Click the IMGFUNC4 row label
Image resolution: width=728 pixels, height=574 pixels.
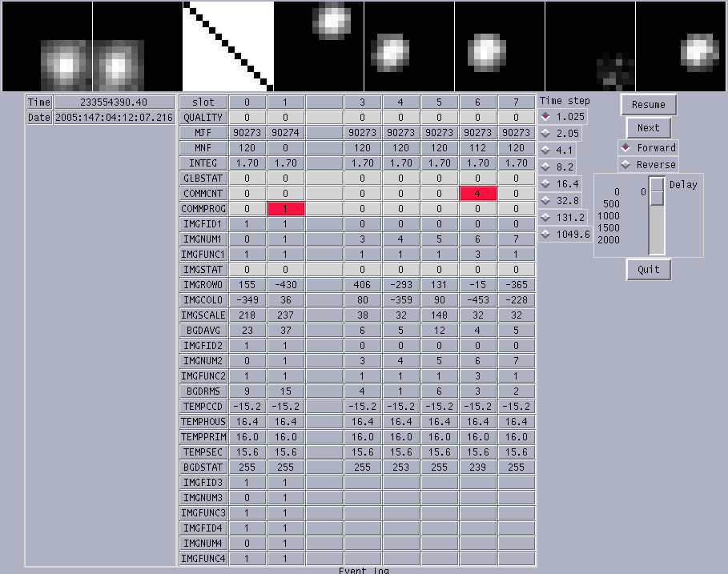click(203, 559)
